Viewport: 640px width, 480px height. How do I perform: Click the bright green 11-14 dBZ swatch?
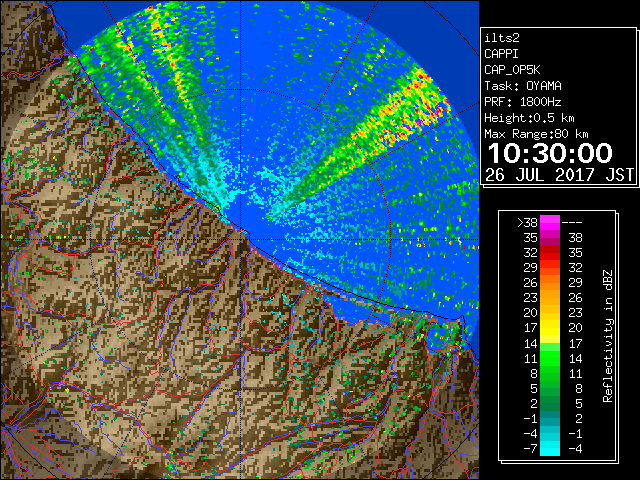[x=550, y=358]
